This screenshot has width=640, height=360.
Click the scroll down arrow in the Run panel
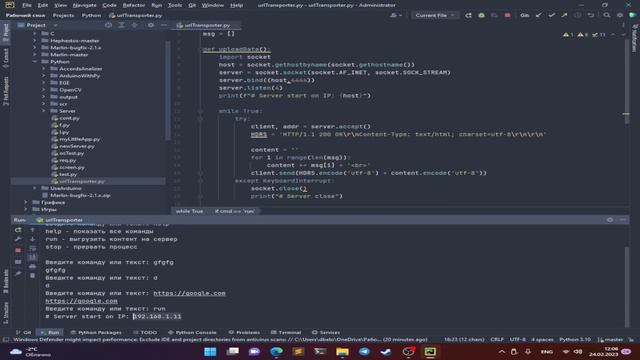pyautogui.click(x=33, y=239)
